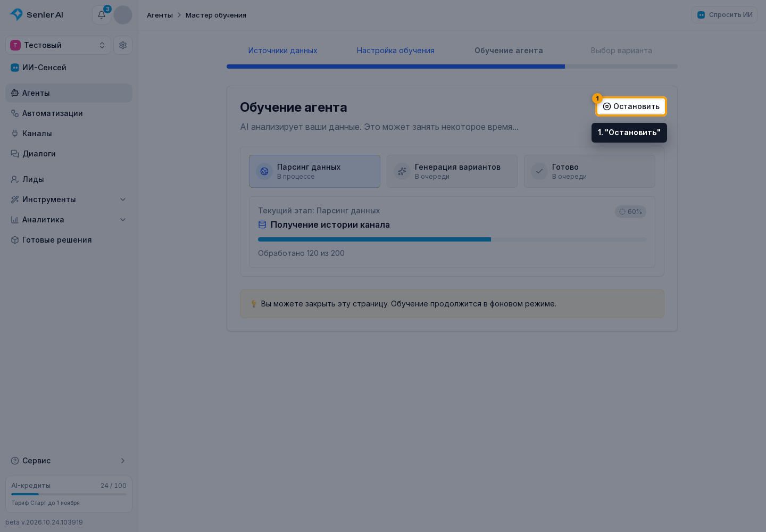The height and width of the screenshot is (532, 766).
Task: Click the Лиды person icon
Action: [x=15, y=179]
